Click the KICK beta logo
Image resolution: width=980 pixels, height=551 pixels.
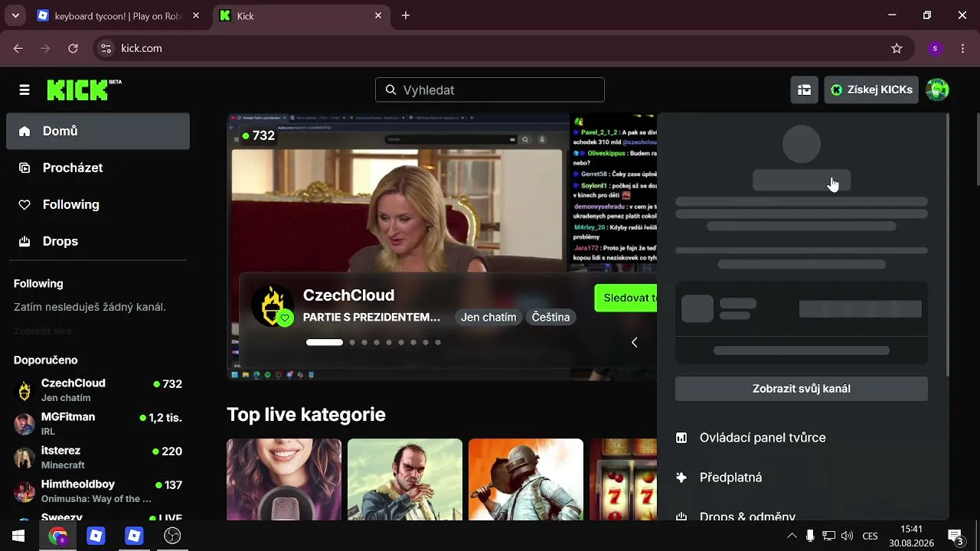pyautogui.click(x=84, y=90)
